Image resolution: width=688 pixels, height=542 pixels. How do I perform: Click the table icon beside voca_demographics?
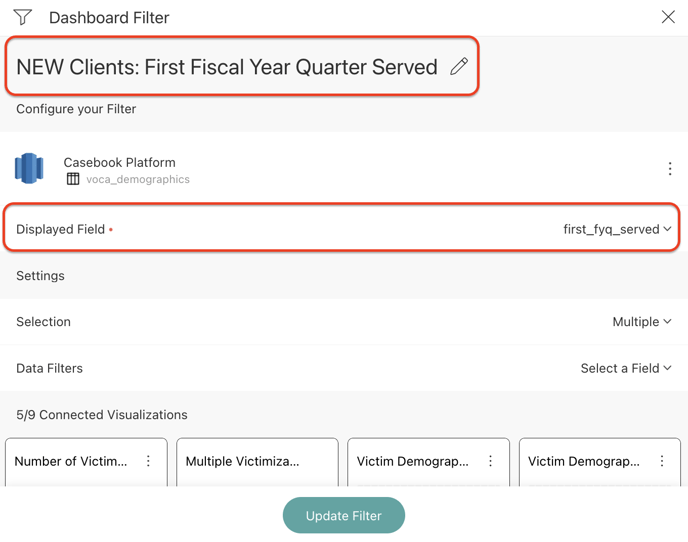pos(73,179)
